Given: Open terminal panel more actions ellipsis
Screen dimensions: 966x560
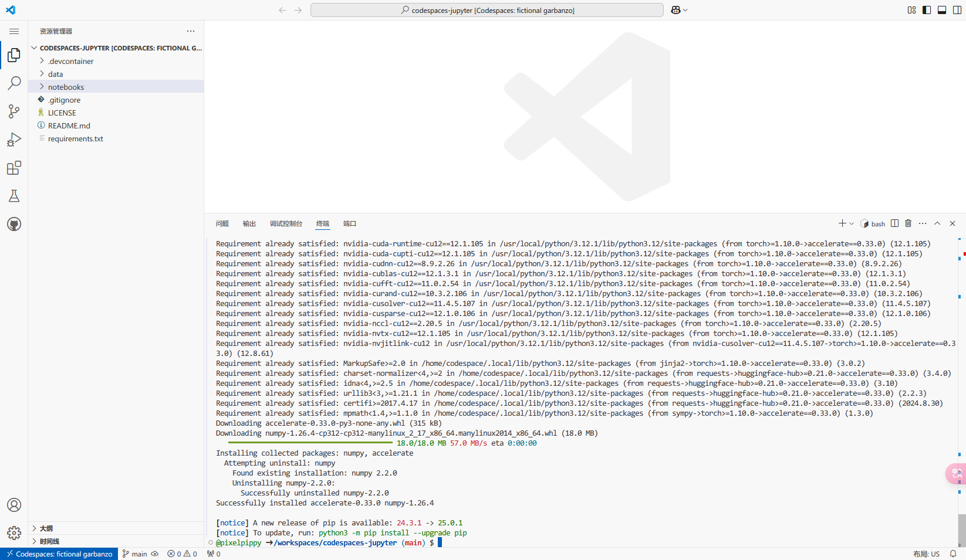Looking at the screenshot, I should (x=923, y=223).
